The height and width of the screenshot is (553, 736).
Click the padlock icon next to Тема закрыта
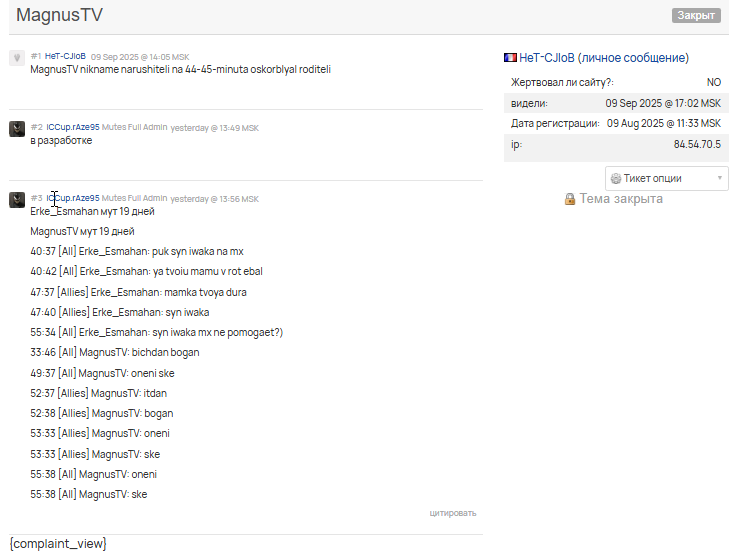click(x=570, y=199)
